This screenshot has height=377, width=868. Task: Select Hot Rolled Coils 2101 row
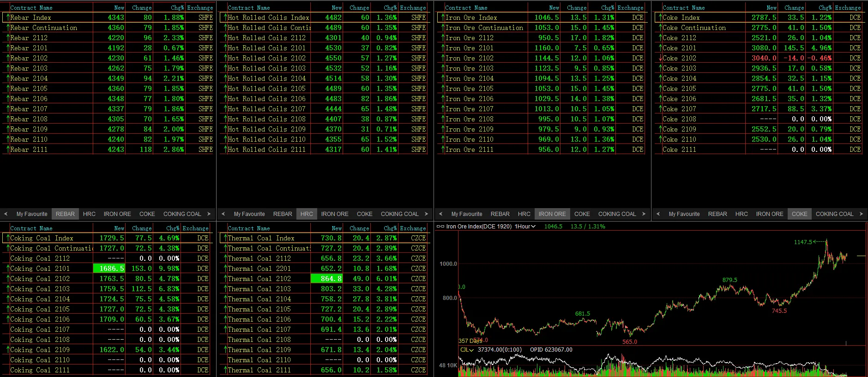click(x=324, y=48)
